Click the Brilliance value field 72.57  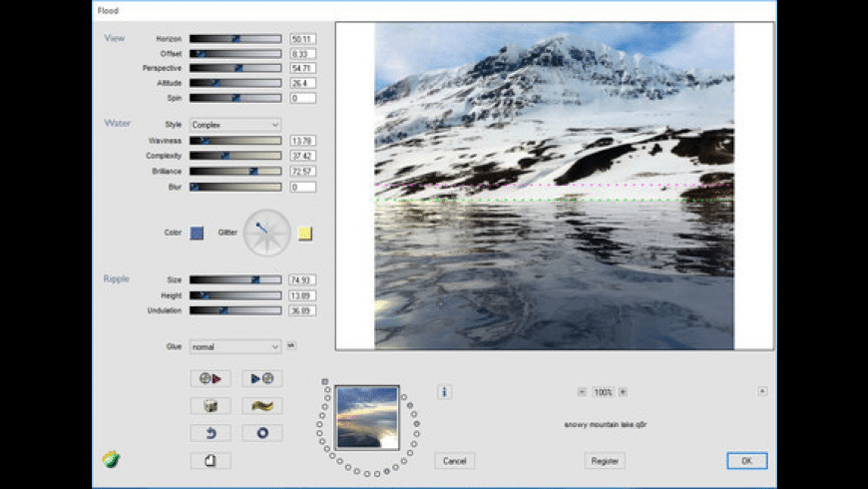(x=303, y=171)
